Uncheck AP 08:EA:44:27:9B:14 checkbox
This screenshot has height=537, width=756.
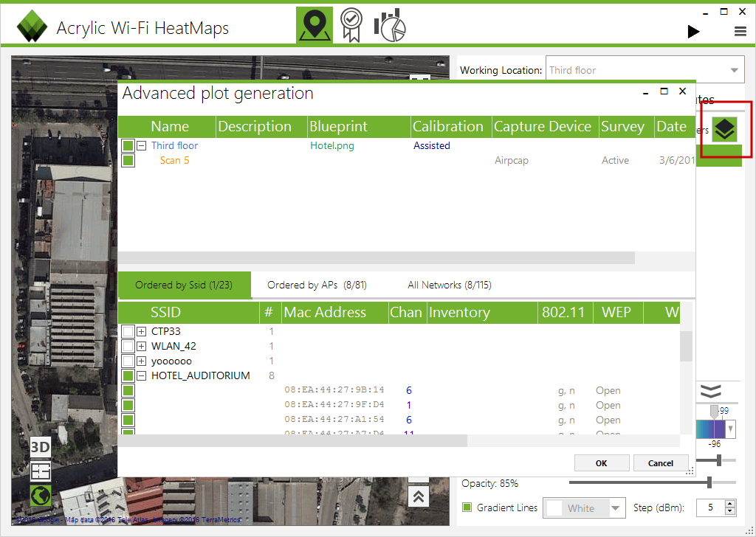click(x=128, y=391)
